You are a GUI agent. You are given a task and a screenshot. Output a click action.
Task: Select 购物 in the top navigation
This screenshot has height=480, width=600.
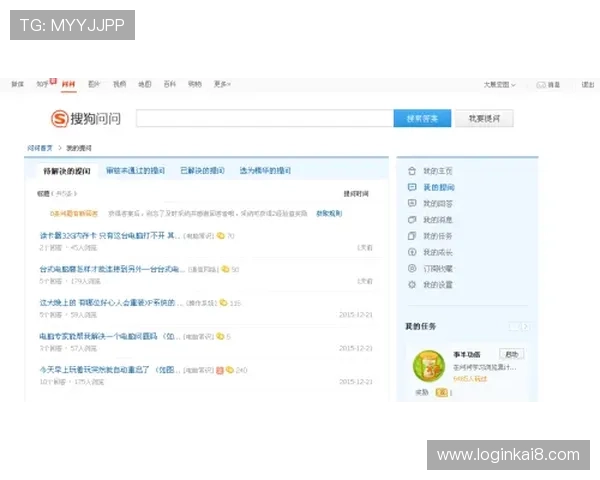click(195, 84)
